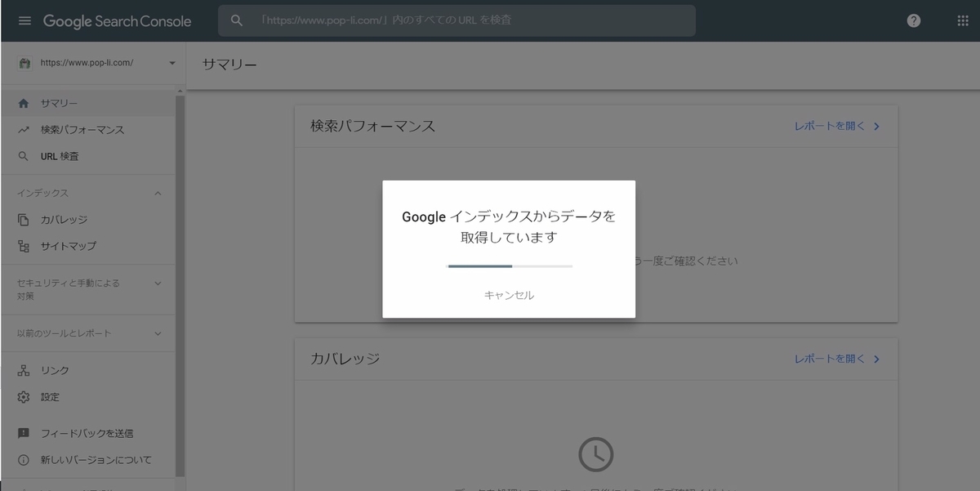Screen dimensions: 980x491
Task: Click the search magnifier icon in URL bar
Action: coord(237,20)
